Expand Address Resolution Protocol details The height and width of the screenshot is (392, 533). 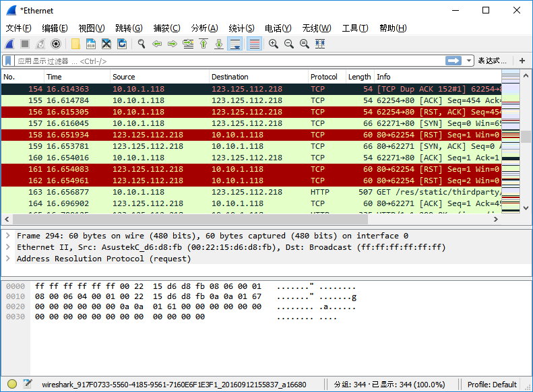8,259
